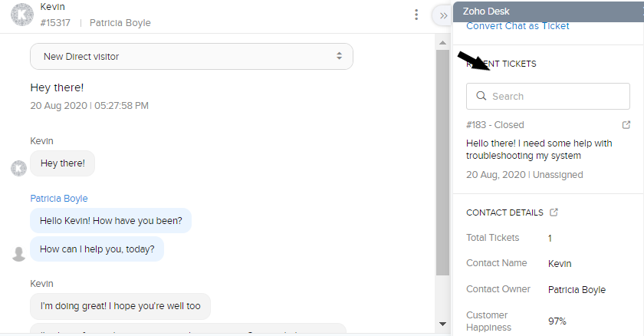Viewport: 644px width, 336px height.
Task: Open the #183 - Closed ticket entry
Action: pyautogui.click(x=495, y=125)
